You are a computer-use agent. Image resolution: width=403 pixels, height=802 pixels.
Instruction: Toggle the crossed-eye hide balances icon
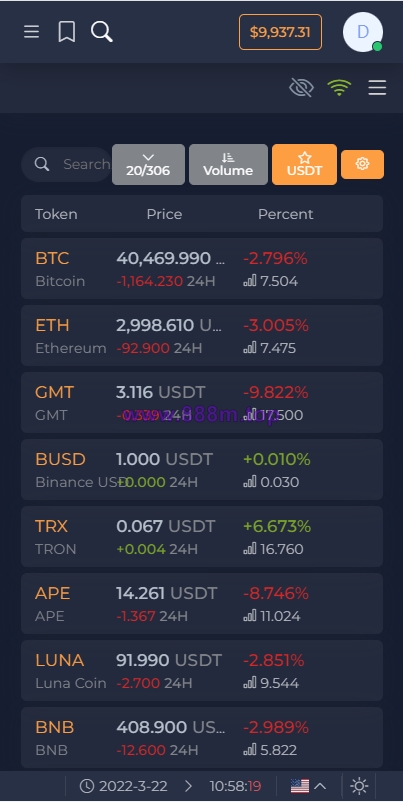tap(301, 88)
